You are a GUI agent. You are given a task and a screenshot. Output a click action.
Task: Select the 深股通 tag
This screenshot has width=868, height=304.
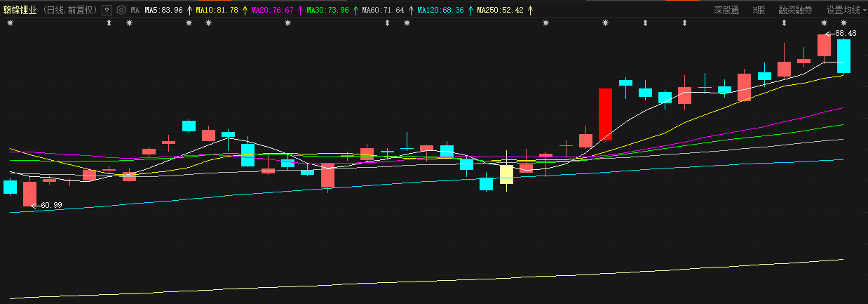(726, 11)
